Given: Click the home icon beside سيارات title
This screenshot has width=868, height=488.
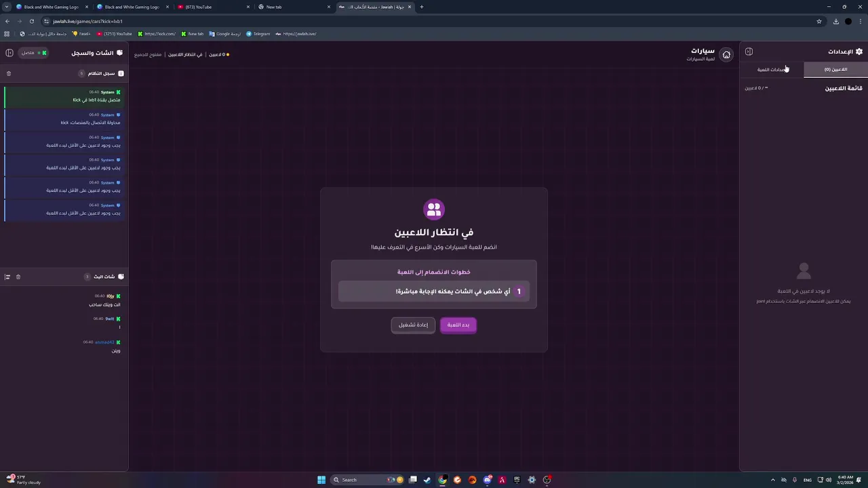Looking at the screenshot, I should (726, 55).
